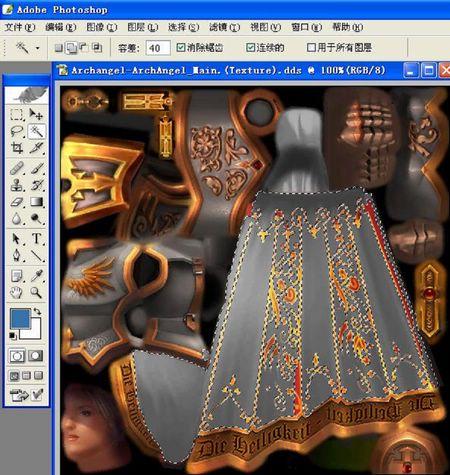The height and width of the screenshot is (475, 450).
Task: Set Add to Selection mode
Action: point(71,48)
